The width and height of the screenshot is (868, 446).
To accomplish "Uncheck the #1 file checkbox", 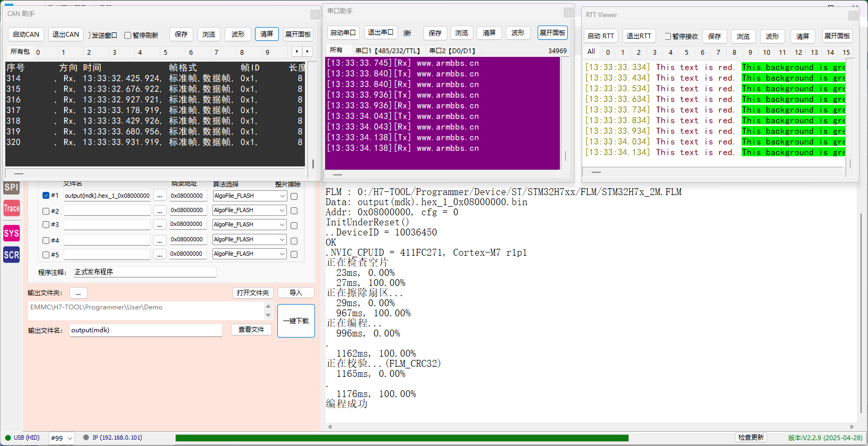I will (x=46, y=196).
